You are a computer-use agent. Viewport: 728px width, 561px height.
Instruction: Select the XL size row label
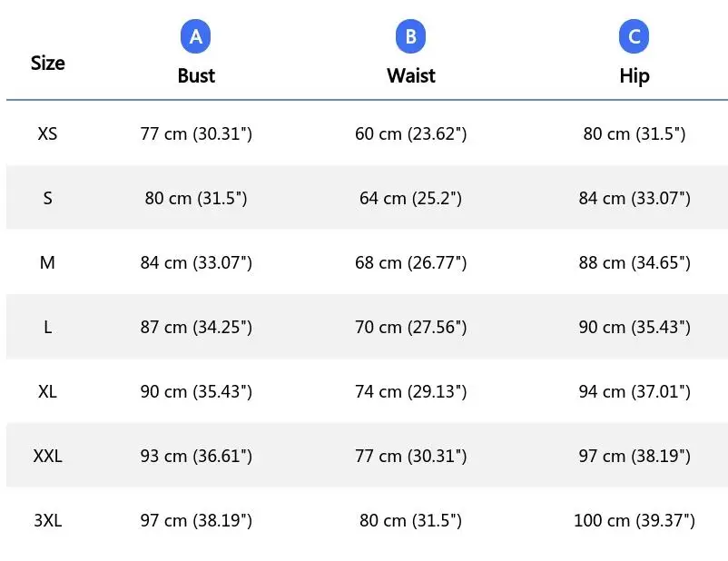click(47, 391)
